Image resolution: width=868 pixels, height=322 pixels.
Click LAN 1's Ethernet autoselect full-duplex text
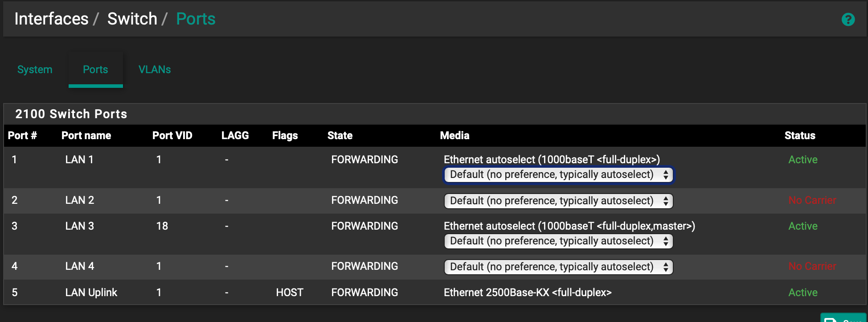(x=552, y=160)
